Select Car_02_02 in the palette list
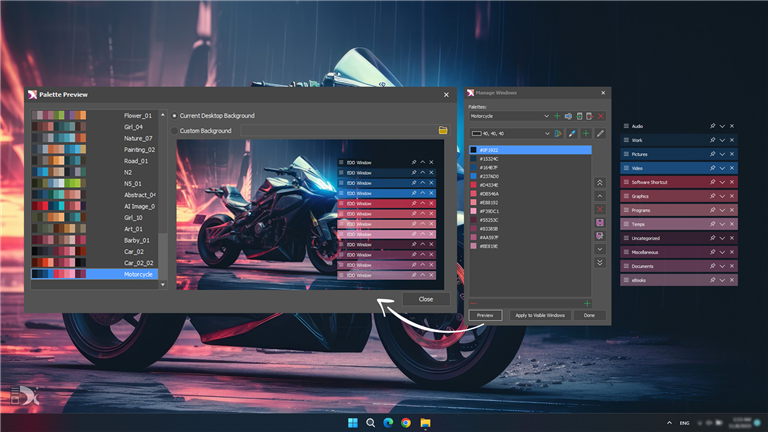The image size is (768, 432). [x=95, y=263]
